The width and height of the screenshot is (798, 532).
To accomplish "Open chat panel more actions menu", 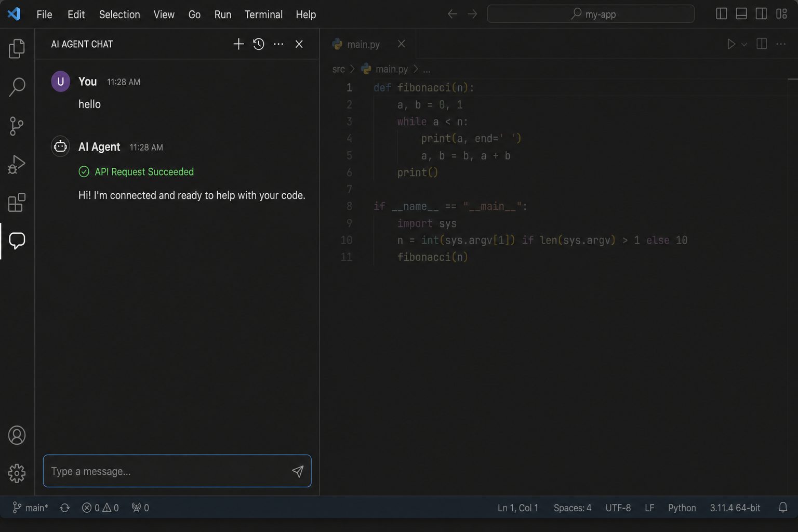I will (x=278, y=44).
